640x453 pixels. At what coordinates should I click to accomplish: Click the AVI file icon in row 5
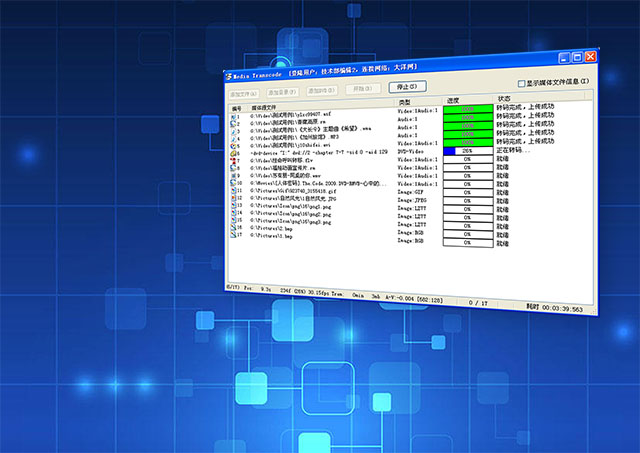[x=233, y=146]
